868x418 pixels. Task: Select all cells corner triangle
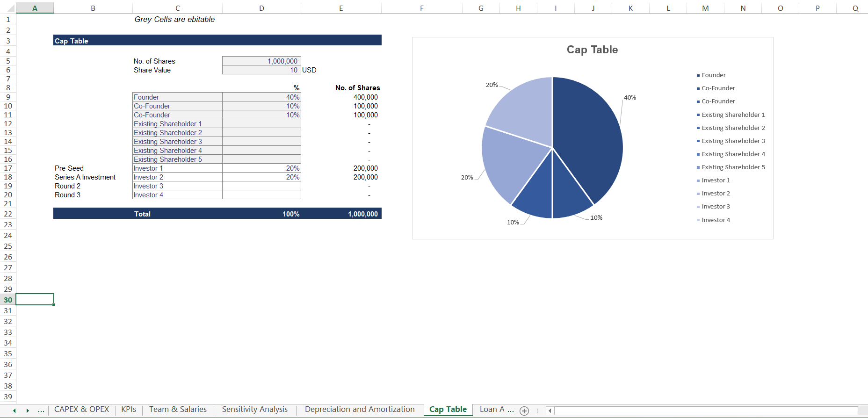pyautogui.click(x=11, y=8)
